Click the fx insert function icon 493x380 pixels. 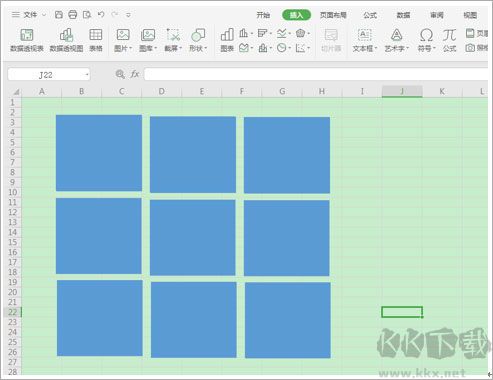click(135, 74)
